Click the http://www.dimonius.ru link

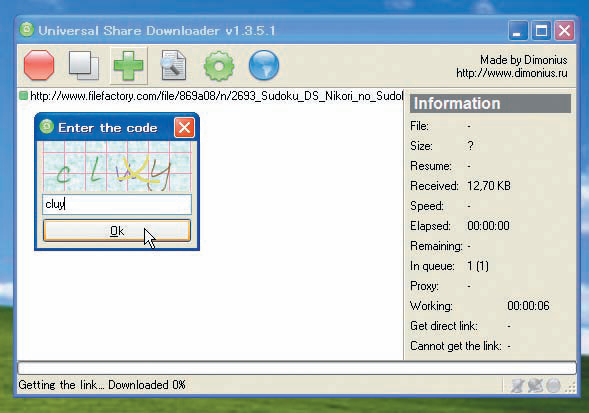pyautogui.click(x=512, y=73)
